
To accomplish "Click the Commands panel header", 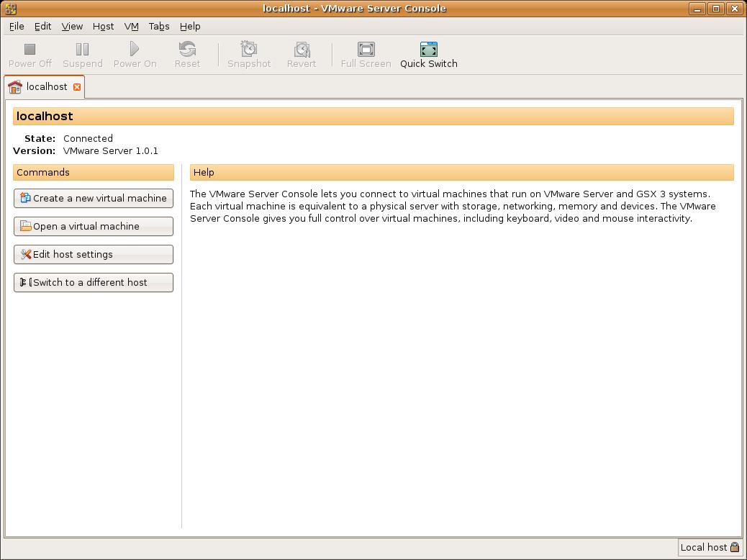I will (x=94, y=173).
